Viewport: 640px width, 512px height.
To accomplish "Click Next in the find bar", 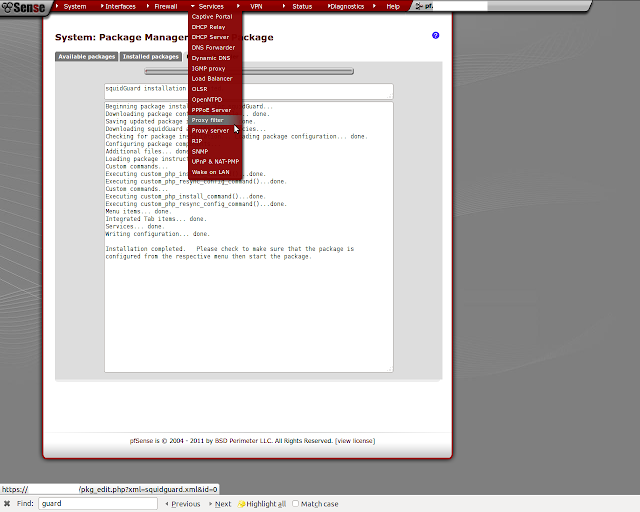I will 220,504.
